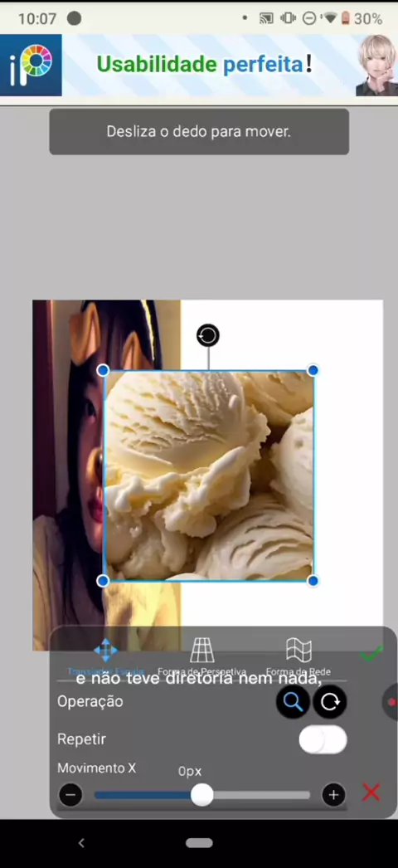Click the Movimento X slider knob
The height and width of the screenshot is (868, 398).
[201, 795]
